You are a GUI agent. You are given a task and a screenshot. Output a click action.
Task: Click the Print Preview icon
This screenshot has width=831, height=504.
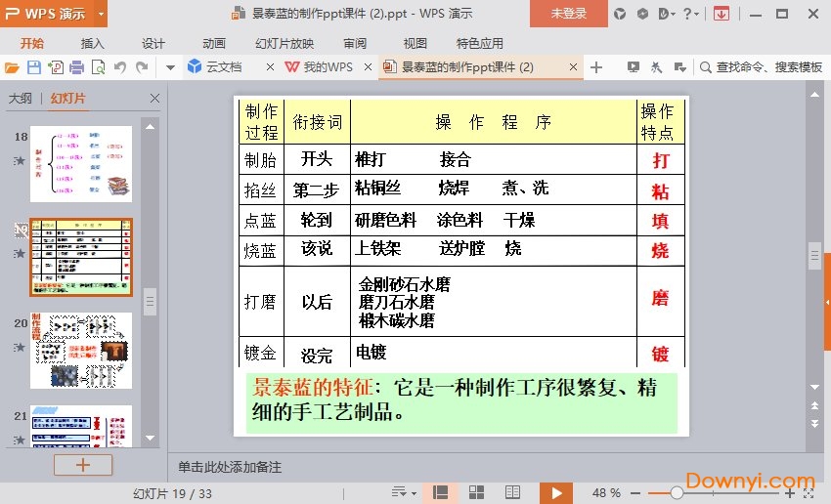pyautogui.click(x=98, y=67)
